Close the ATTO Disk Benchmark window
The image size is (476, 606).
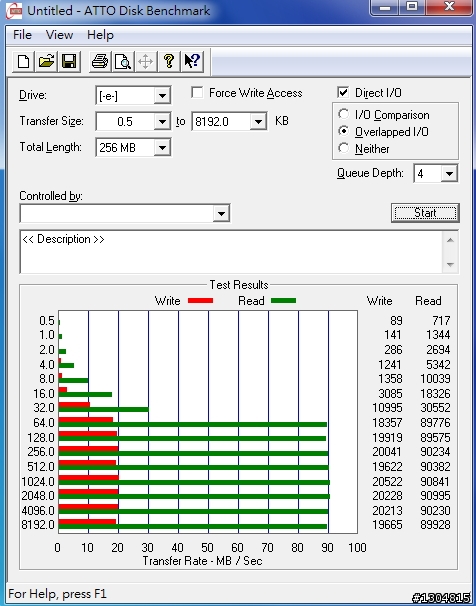coord(449,7)
